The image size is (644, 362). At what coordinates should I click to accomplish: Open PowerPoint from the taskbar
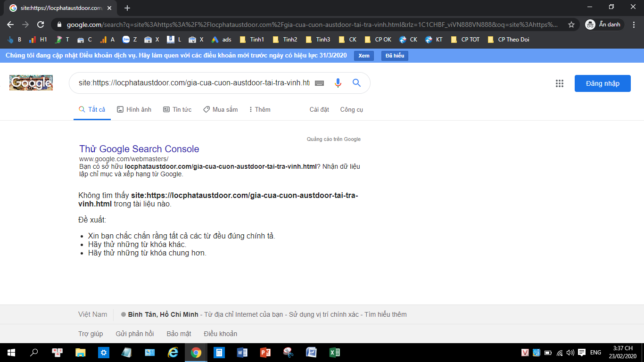point(265,353)
